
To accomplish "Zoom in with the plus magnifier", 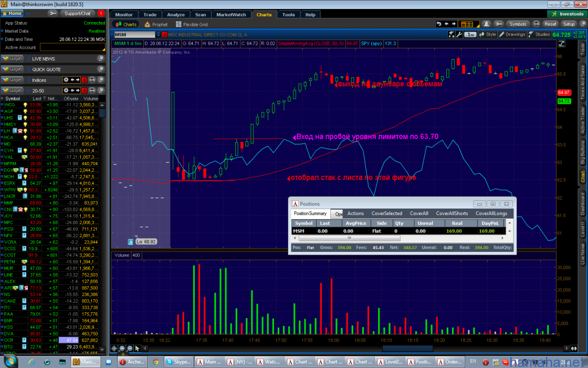I will (x=122, y=349).
